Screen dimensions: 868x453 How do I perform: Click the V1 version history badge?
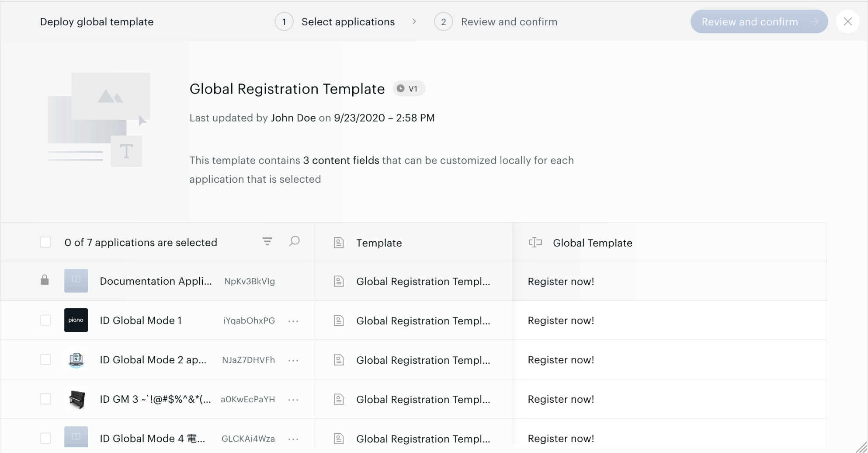point(409,89)
